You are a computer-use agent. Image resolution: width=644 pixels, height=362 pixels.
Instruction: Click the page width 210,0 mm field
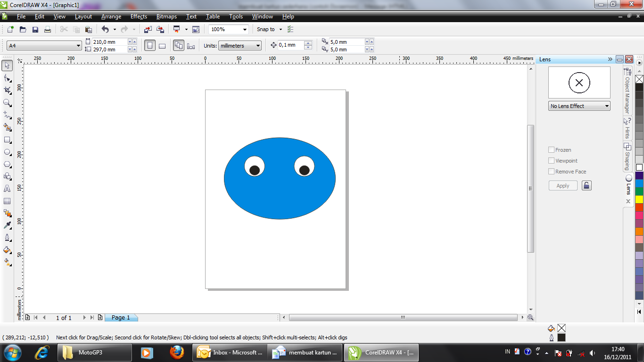[x=110, y=42]
